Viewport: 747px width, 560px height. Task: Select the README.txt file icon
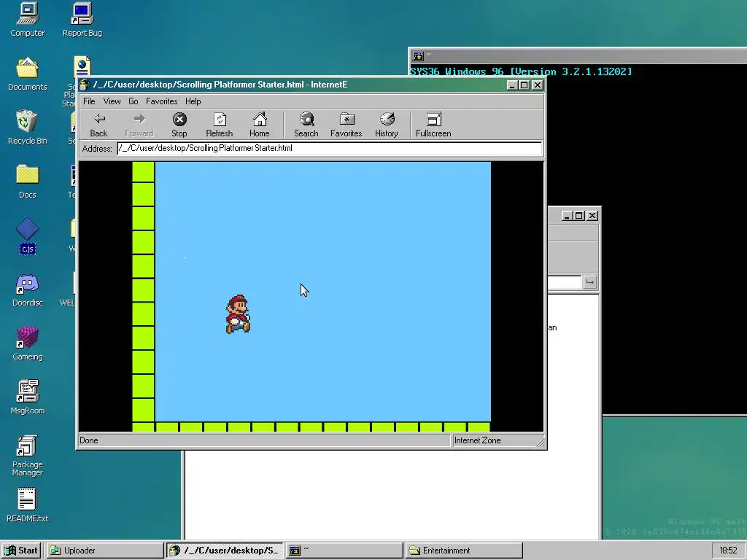pyautogui.click(x=28, y=505)
